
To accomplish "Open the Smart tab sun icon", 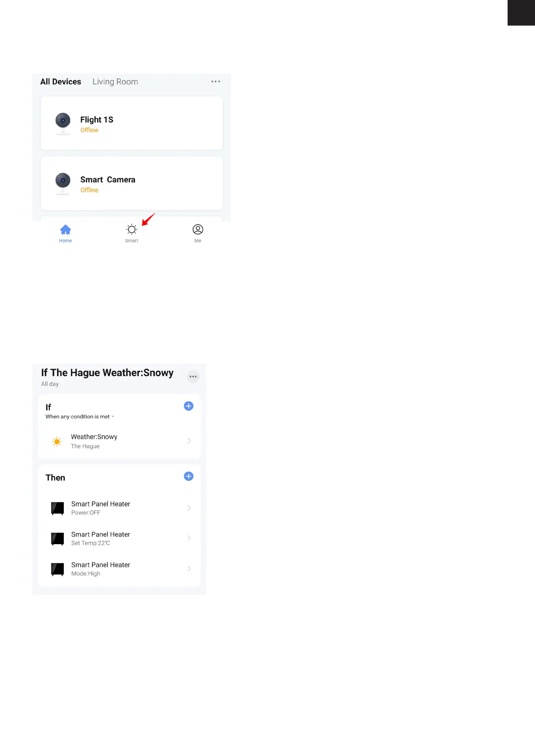I will [x=132, y=229].
